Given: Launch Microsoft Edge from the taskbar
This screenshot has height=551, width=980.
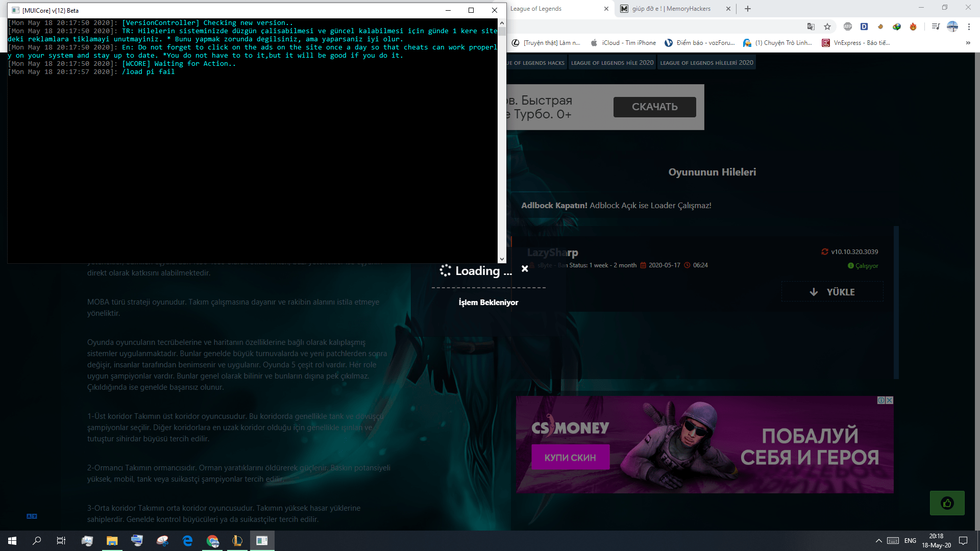Looking at the screenshot, I should (187, 541).
